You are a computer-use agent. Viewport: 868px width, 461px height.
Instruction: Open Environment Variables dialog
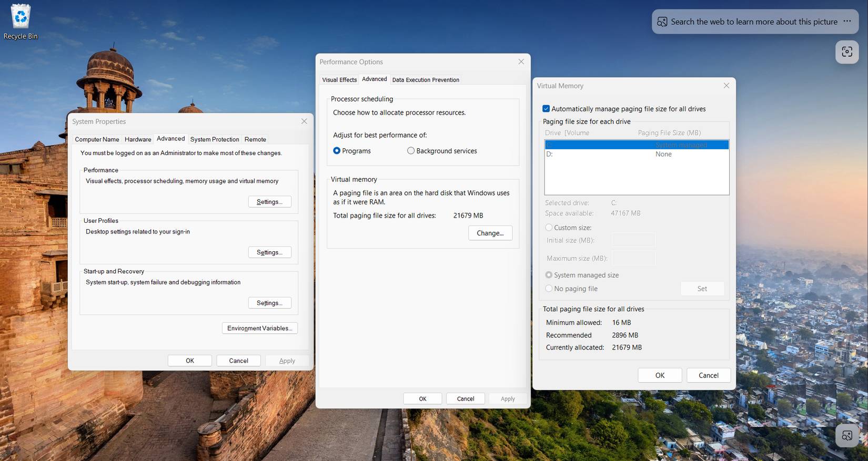pyautogui.click(x=259, y=328)
